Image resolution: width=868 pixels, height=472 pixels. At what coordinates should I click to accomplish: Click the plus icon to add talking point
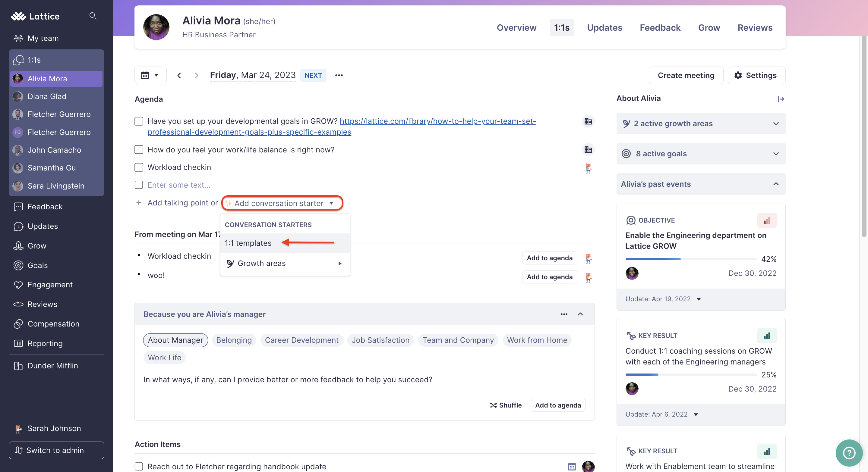pyautogui.click(x=138, y=203)
